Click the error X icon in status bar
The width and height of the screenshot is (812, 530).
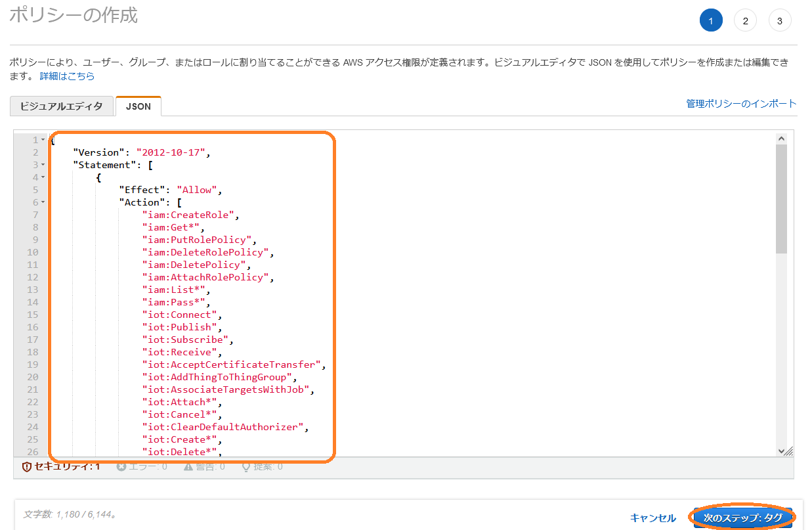121,467
